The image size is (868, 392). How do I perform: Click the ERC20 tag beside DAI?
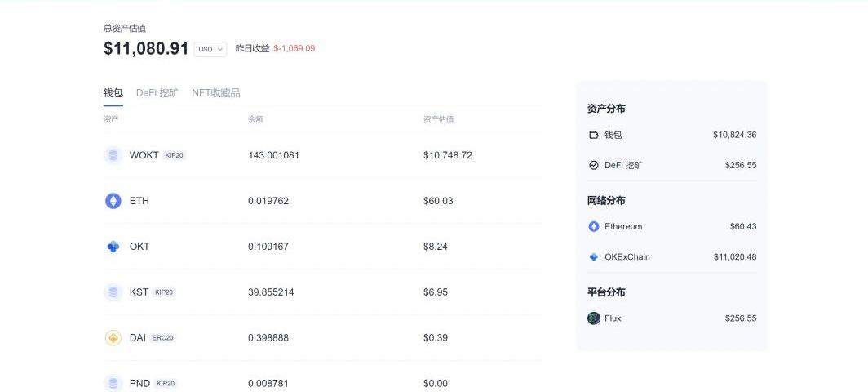pyautogui.click(x=163, y=338)
